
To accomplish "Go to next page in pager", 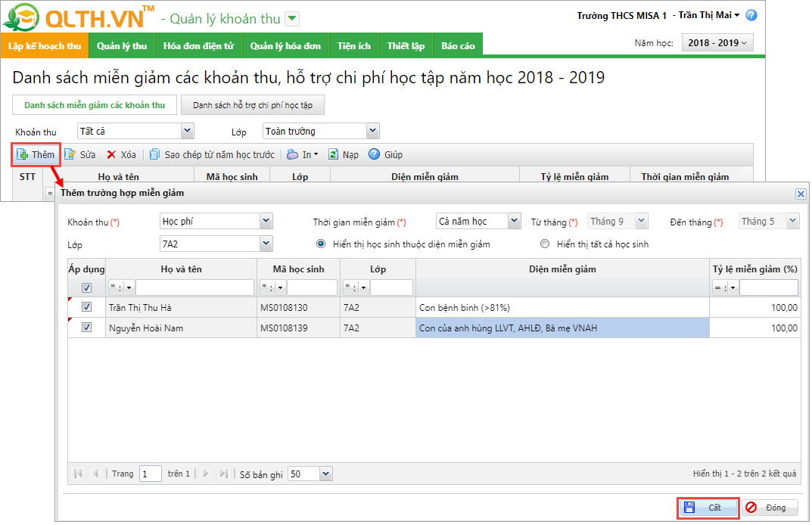I will (x=206, y=474).
